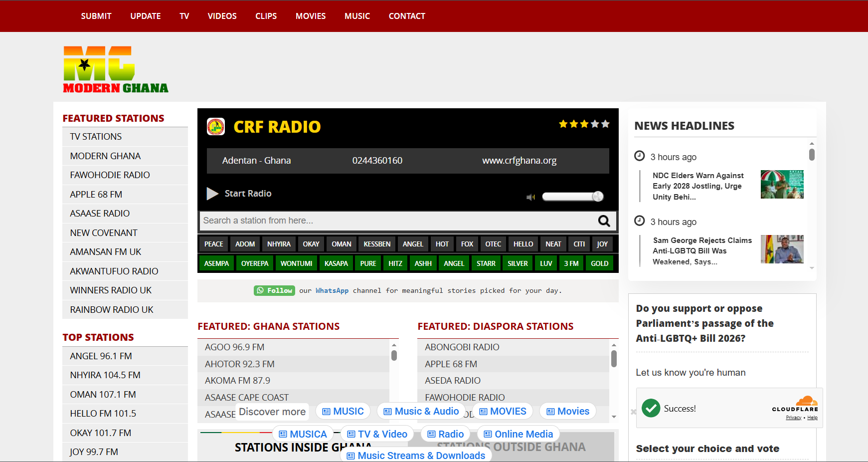Open ASEDA RADIO in diaspora stations

pos(514,381)
